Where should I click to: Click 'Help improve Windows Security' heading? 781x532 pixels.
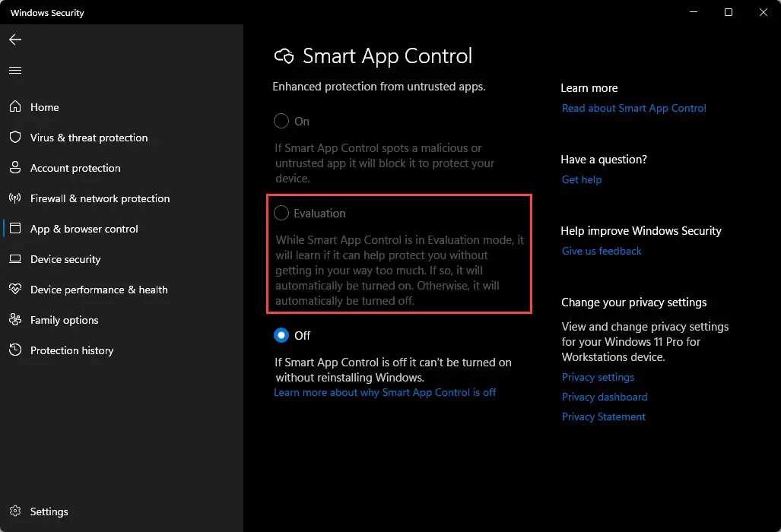(640, 231)
